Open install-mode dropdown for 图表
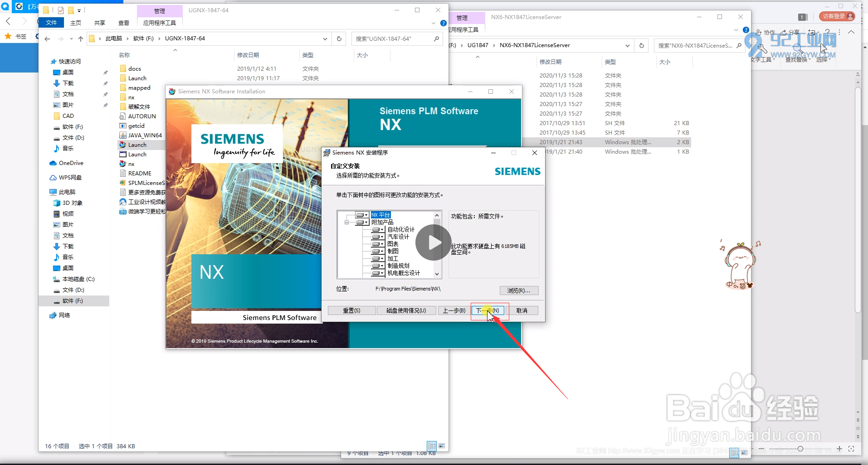868x465 pixels. 378,244
